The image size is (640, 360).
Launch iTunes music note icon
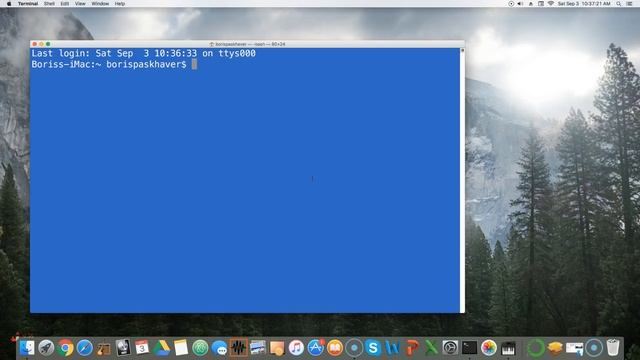[x=296, y=348]
